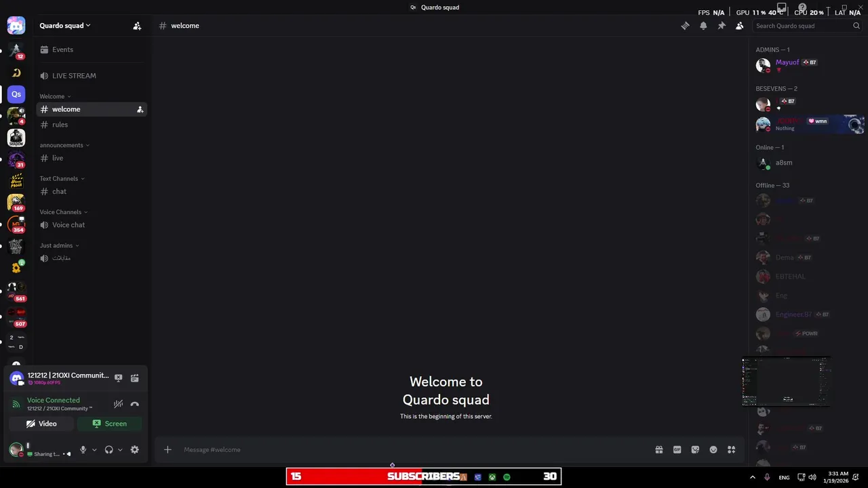Join Voice chat channel
This screenshot has width=868, height=488.
(x=91, y=225)
